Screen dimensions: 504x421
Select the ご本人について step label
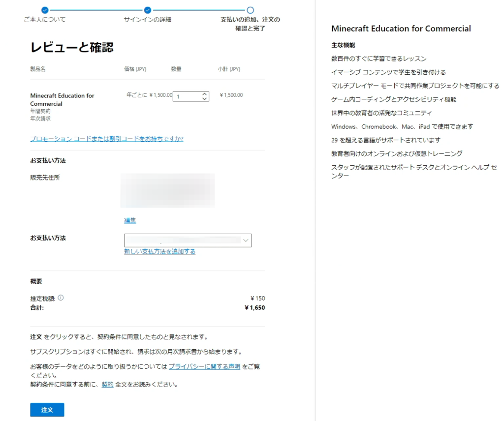click(x=45, y=20)
